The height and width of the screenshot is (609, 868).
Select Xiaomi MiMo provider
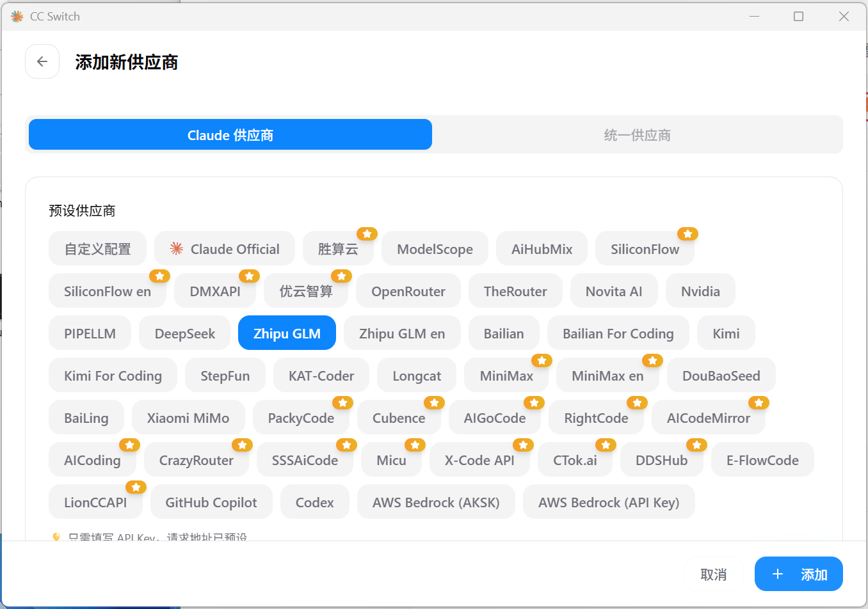(188, 417)
